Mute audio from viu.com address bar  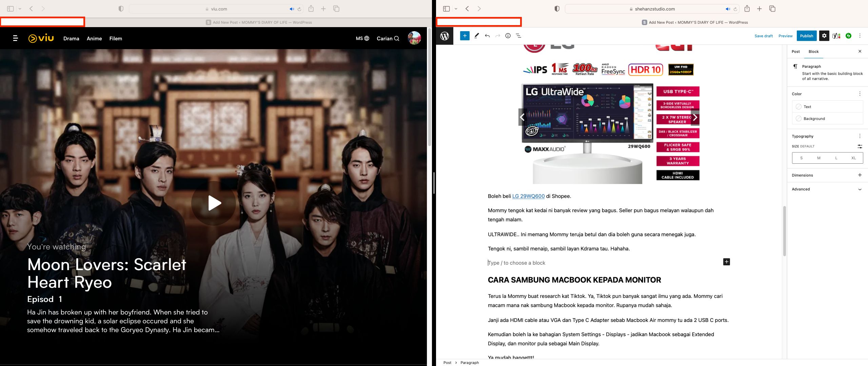pos(292,9)
